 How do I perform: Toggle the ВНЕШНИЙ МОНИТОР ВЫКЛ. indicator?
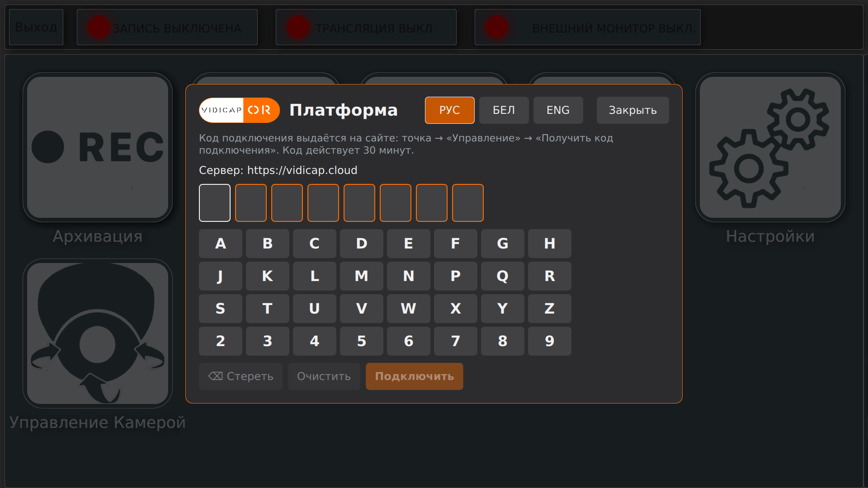[588, 27]
